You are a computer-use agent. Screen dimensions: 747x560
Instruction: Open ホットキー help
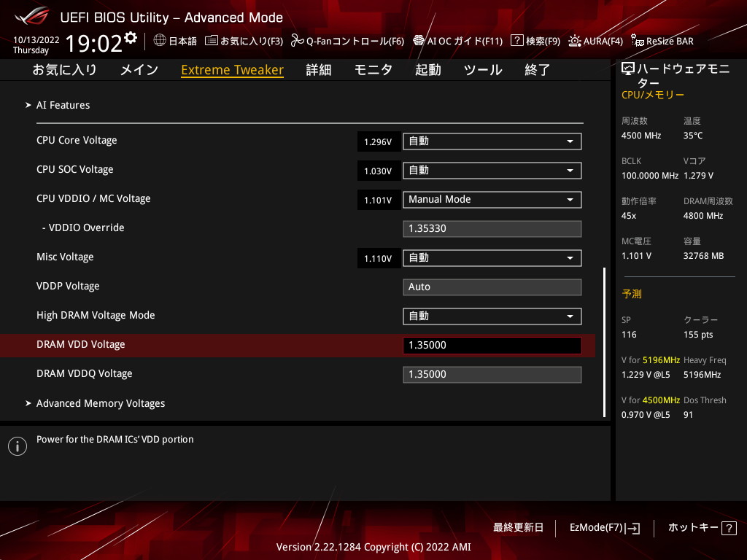[x=693, y=528]
